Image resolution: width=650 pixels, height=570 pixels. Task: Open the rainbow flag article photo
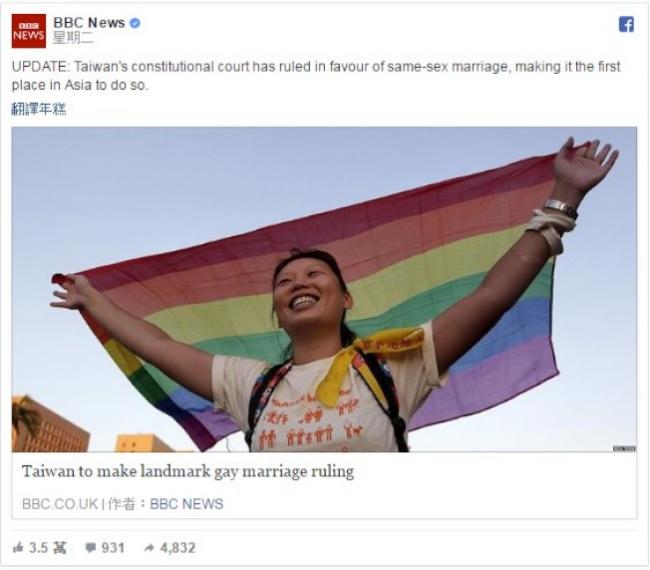point(324,289)
